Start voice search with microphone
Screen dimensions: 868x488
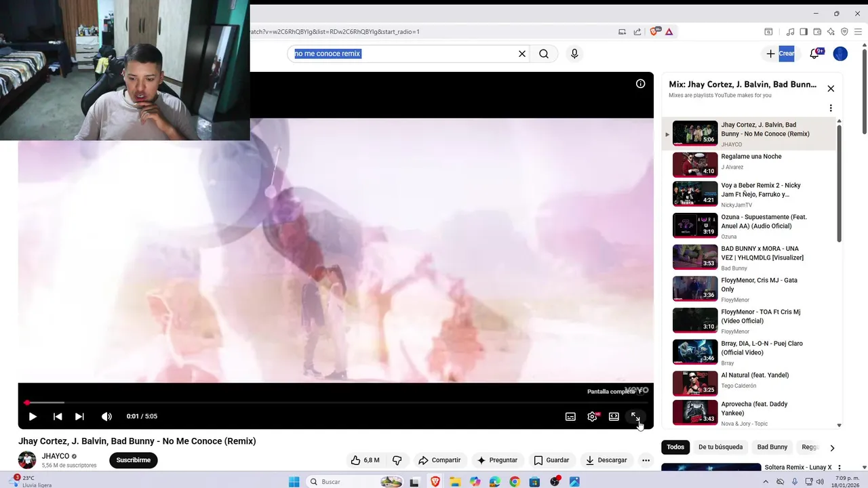pos(574,54)
